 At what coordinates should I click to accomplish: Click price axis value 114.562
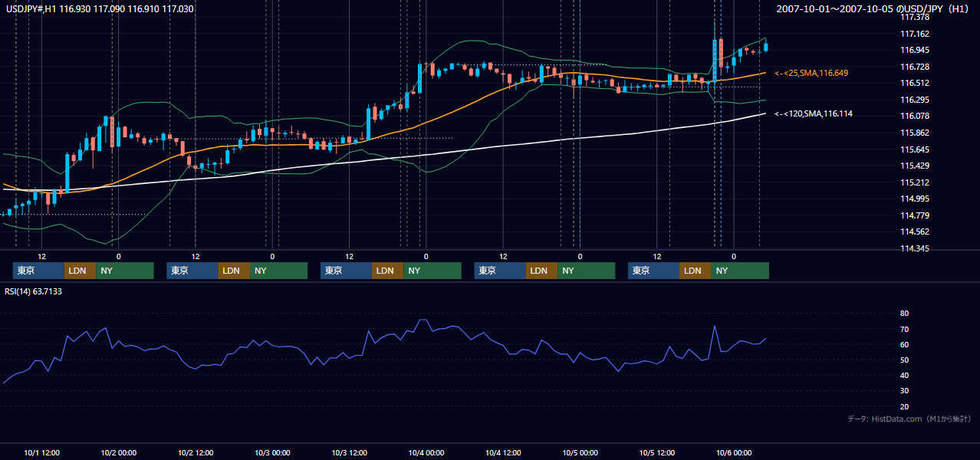coord(914,232)
